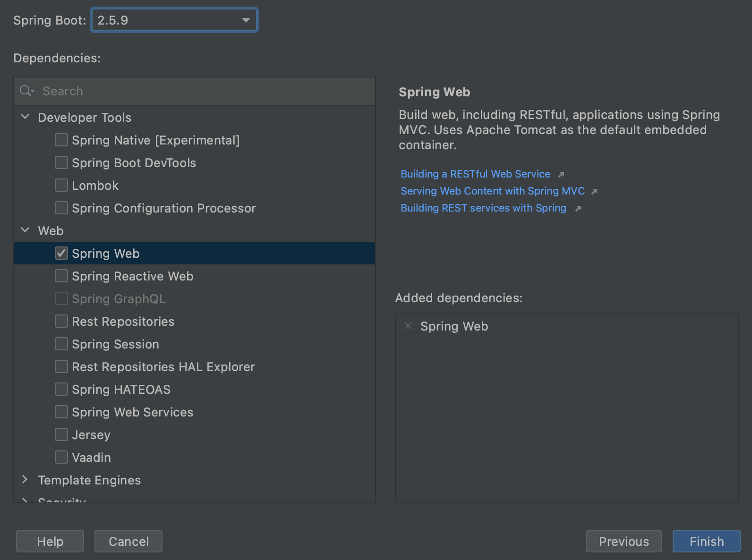Select the Spring HATEOAS row label
Screen dimensions: 752x560
(x=121, y=390)
